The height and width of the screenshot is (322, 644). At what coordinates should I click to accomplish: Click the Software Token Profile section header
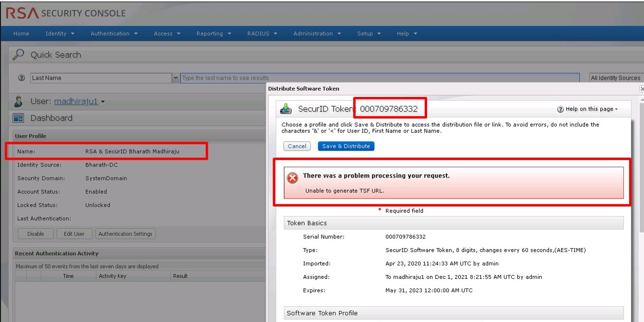453,313
